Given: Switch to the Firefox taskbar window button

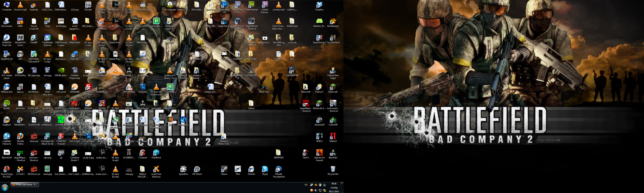Looking at the screenshot, I should [25, 185].
